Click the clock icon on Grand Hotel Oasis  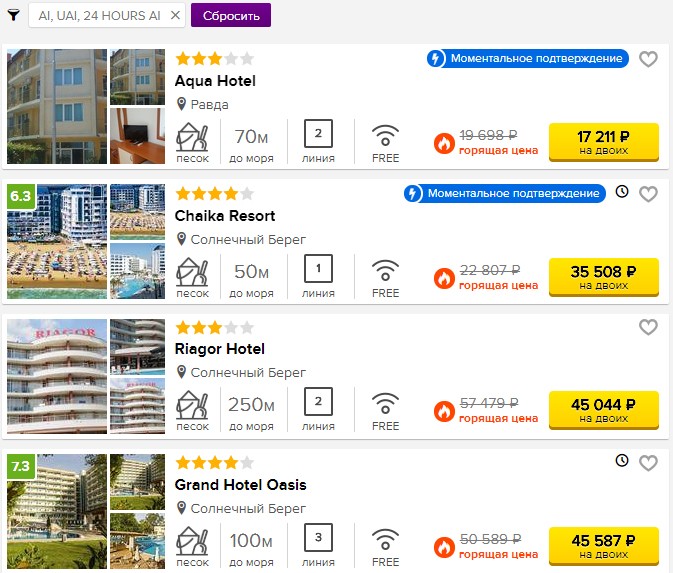point(621,461)
